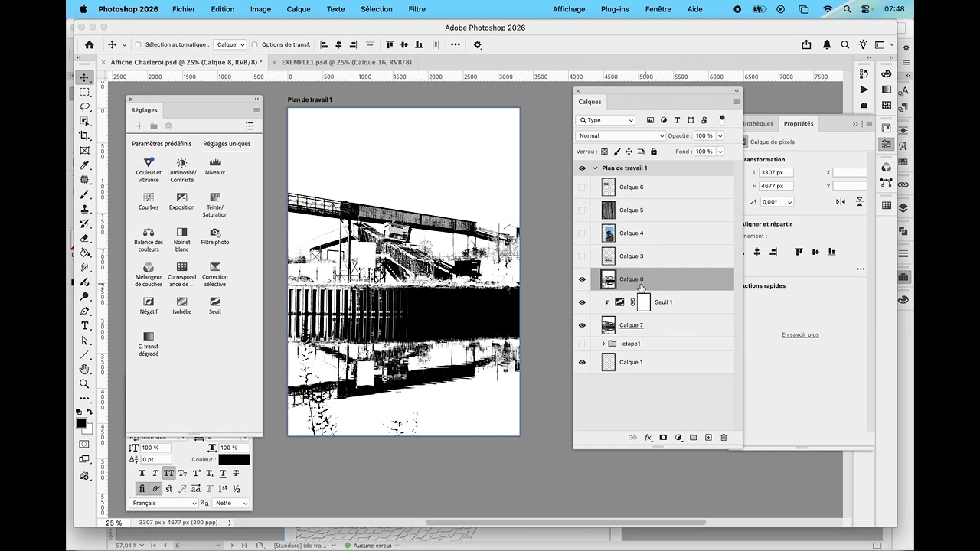Show the Calque 5 layer
The height and width of the screenshot is (551, 980).
[x=582, y=210]
